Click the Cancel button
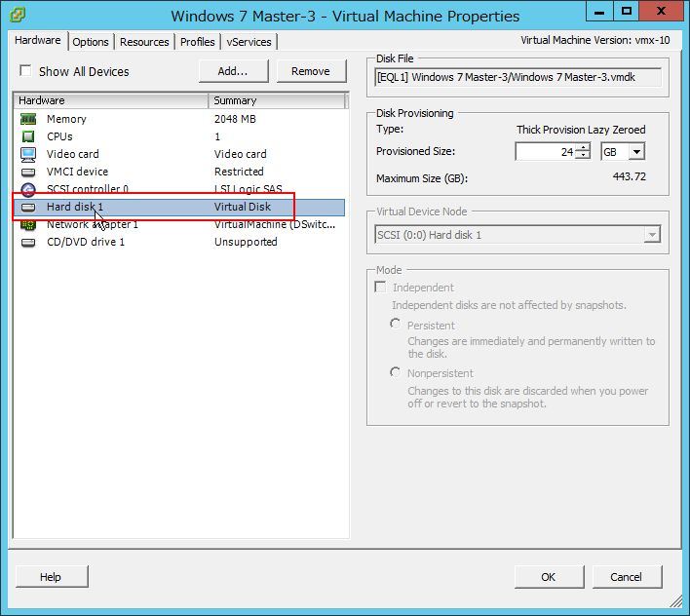 (x=627, y=576)
